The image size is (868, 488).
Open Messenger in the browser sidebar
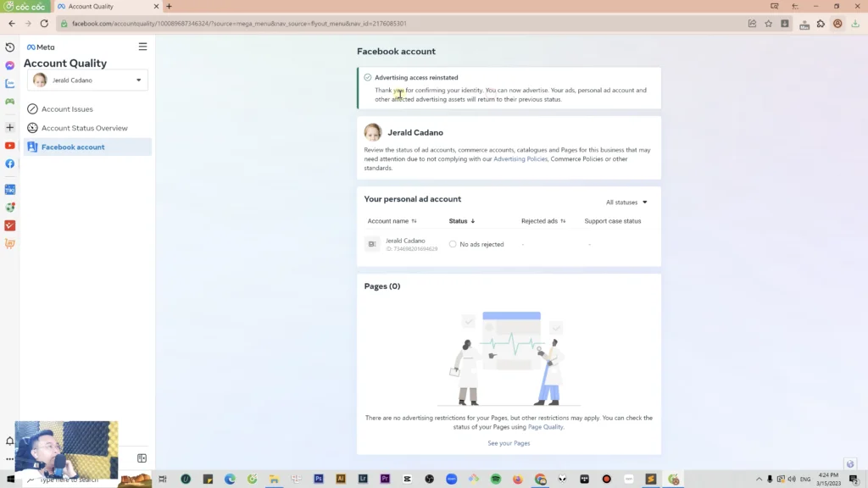[10, 65]
